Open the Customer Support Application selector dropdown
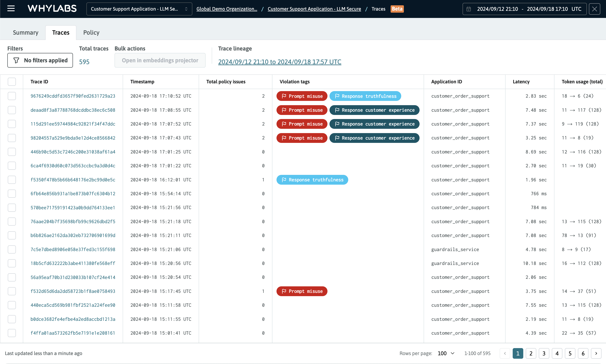 tap(139, 9)
